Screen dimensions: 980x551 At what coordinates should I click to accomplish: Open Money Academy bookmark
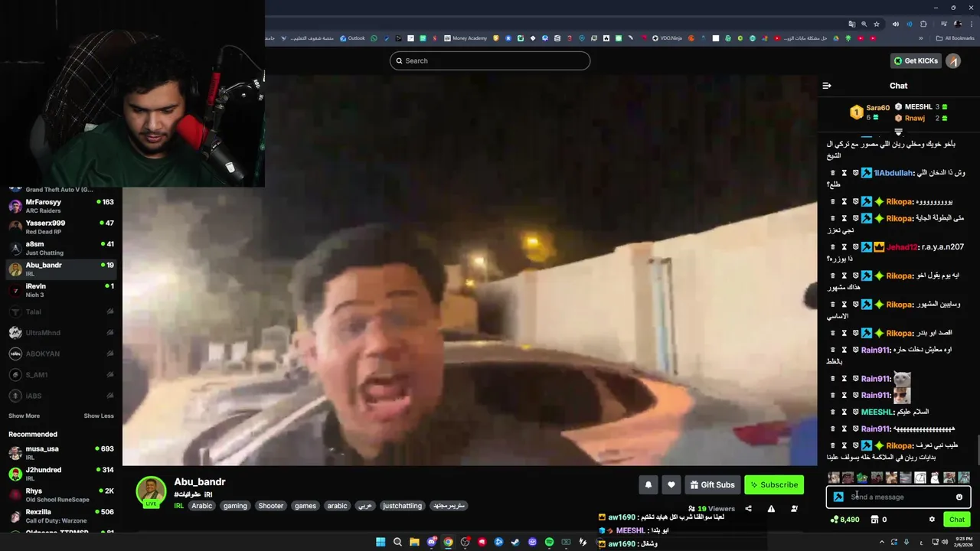coord(465,38)
